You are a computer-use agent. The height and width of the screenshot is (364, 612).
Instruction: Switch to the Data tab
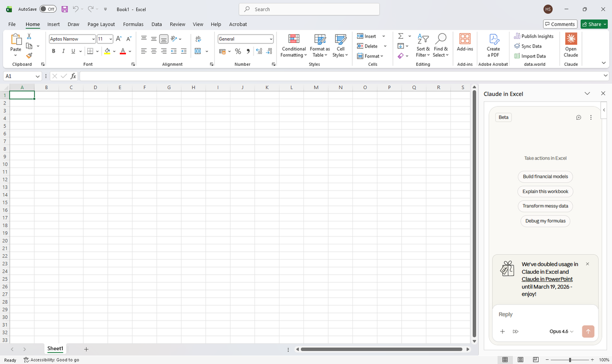(157, 24)
